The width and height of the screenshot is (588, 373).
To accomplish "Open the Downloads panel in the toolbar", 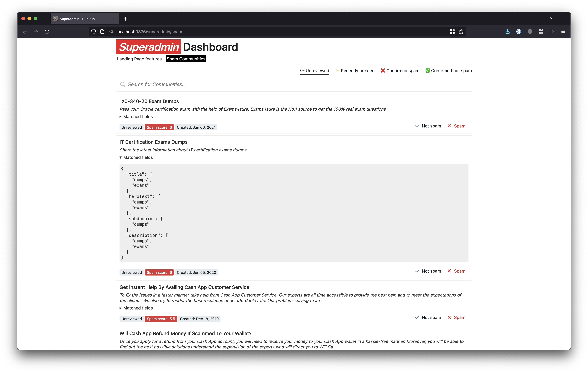I will pyautogui.click(x=508, y=32).
